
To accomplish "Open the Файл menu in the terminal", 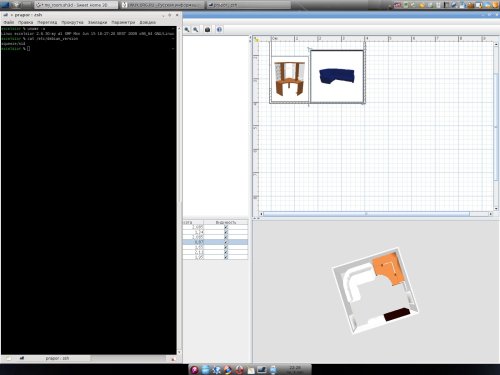I will click(x=9, y=22).
